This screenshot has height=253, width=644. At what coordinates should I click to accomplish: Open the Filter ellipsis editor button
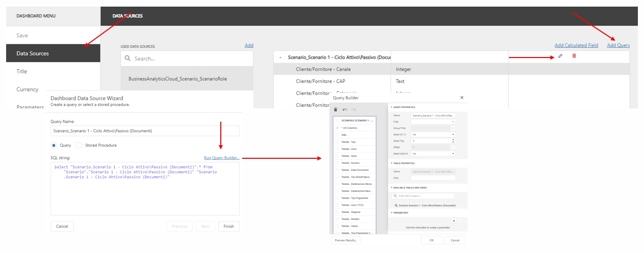coord(453,122)
